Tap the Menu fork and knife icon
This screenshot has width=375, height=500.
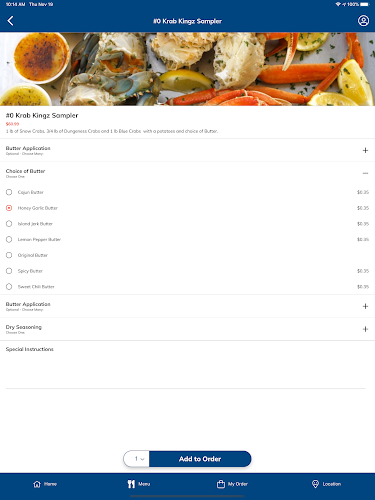pyautogui.click(x=131, y=484)
